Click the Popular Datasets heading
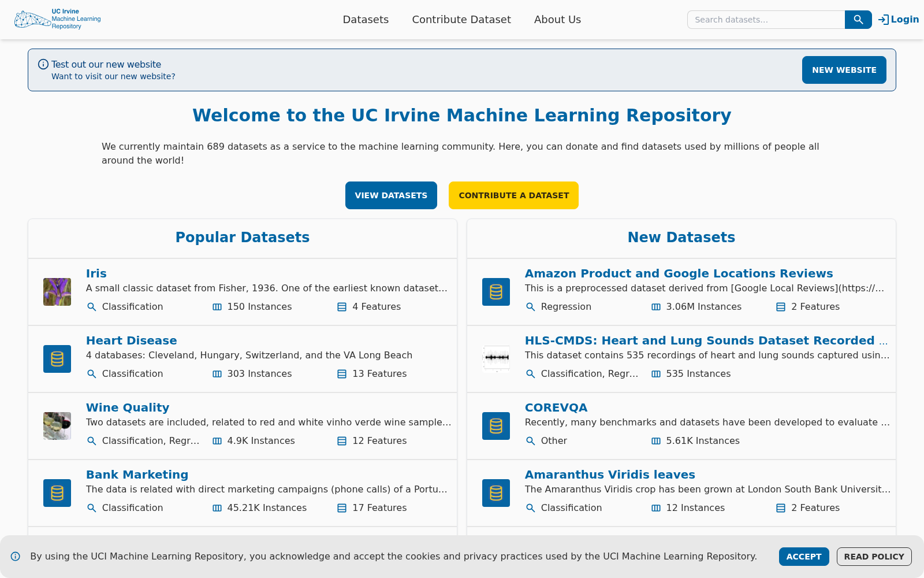 click(x=243, y=238)
